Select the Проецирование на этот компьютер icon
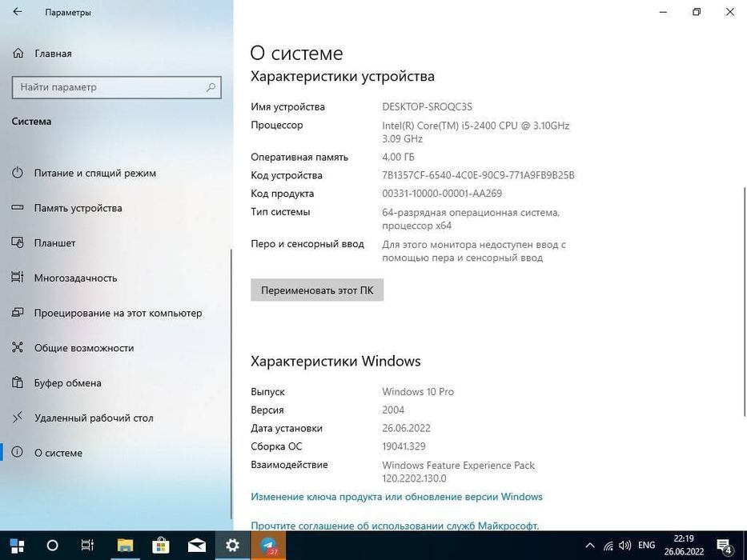The width and height of the screenshot is (747, 560). coord(18,313)
